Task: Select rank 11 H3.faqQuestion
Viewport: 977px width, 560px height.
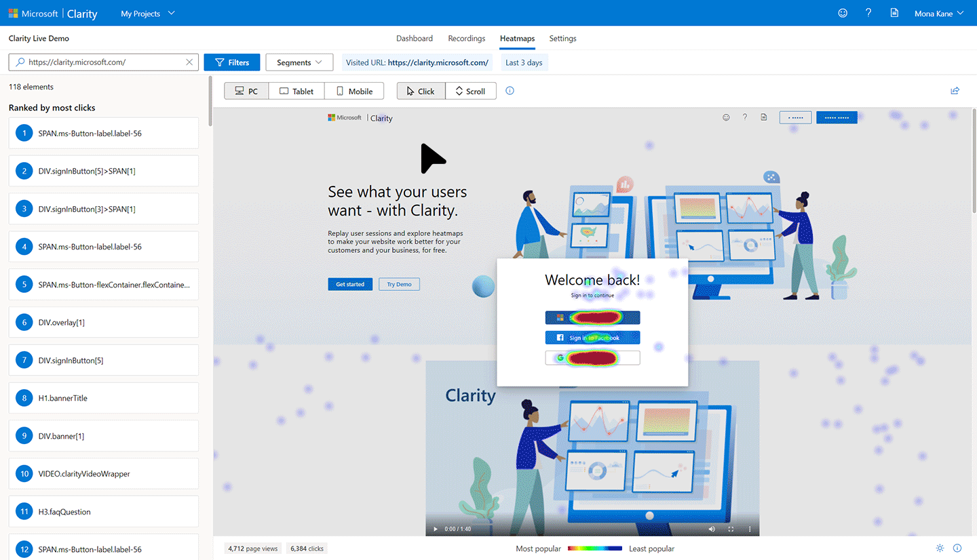Action: 104,512
